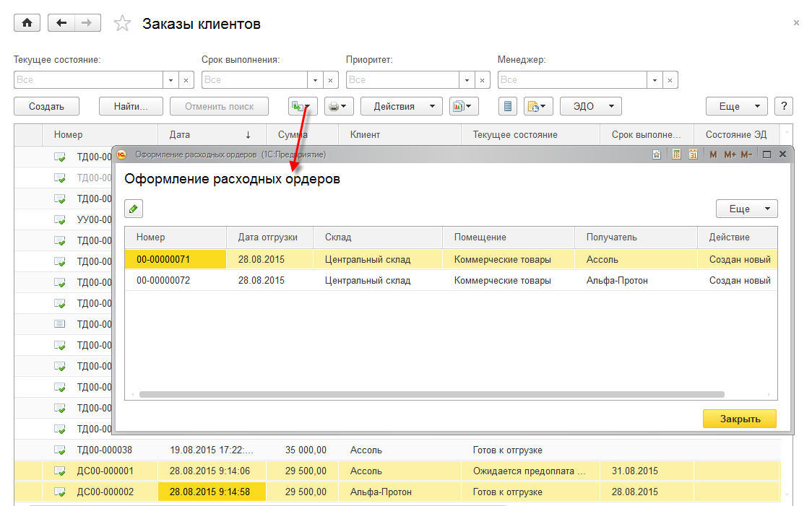Expand the Текущее состояние filter dropdown

click(171, 79)
